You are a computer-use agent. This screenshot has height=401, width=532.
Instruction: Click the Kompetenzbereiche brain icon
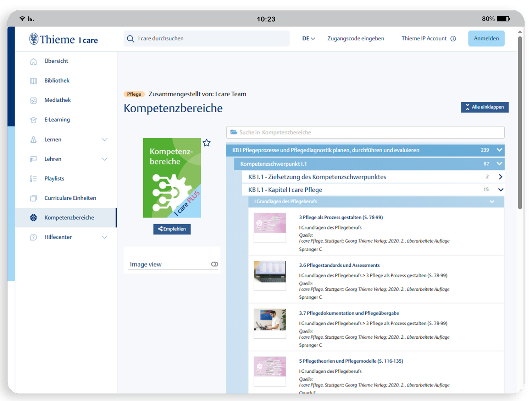pyautogui.click(x=33, y=218)
